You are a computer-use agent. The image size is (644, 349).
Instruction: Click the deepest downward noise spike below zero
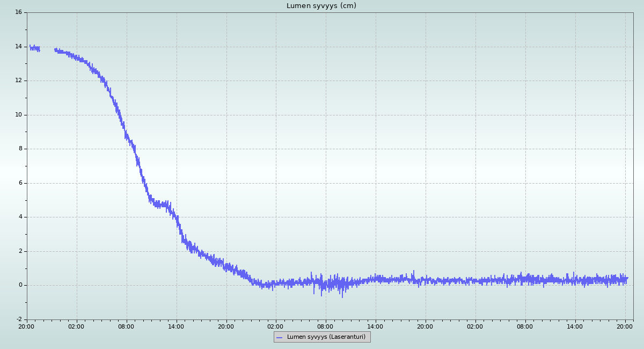[x=342, y=296]
